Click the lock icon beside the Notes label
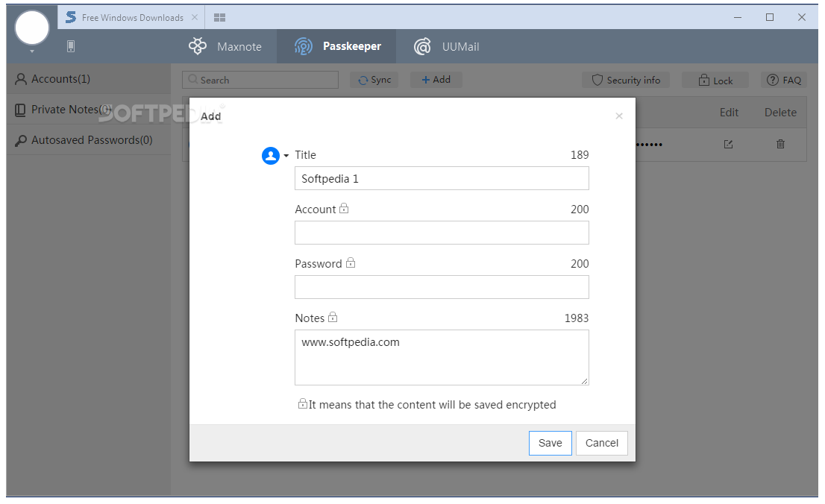 click(x=333, y=317)
